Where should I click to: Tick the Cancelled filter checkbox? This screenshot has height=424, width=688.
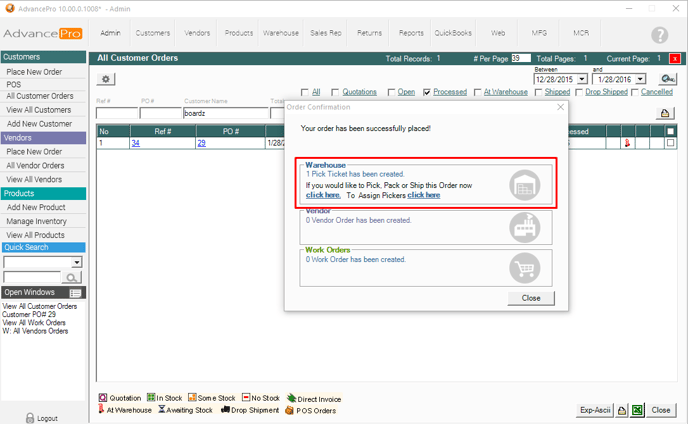(634, 92)
